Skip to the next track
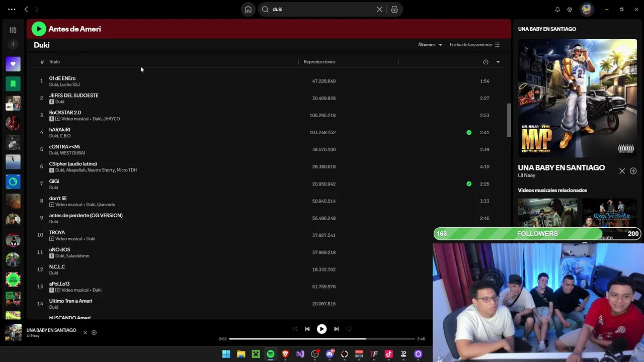The width and height of the screenshot is (644, 362). [336, 329]
